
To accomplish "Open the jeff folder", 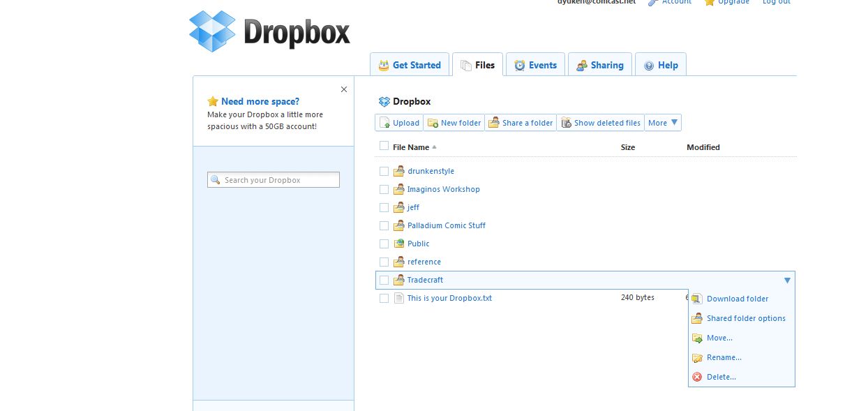I will [413, 207].
